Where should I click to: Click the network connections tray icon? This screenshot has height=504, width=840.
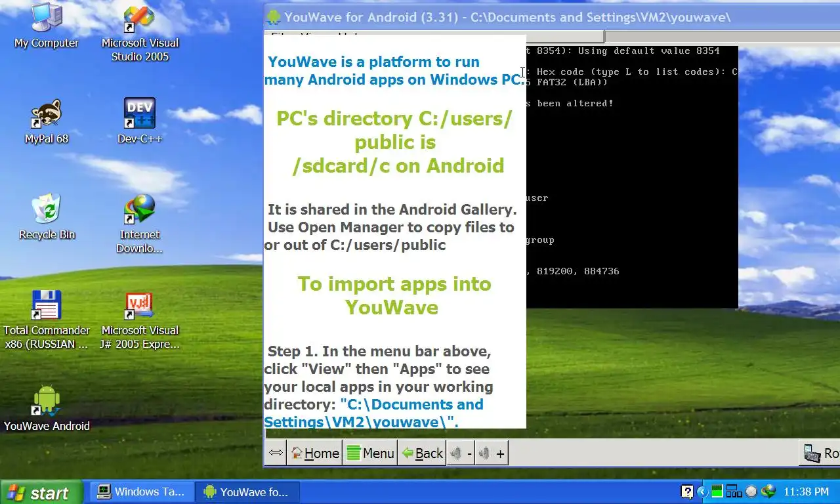click(x=734, y=492)
